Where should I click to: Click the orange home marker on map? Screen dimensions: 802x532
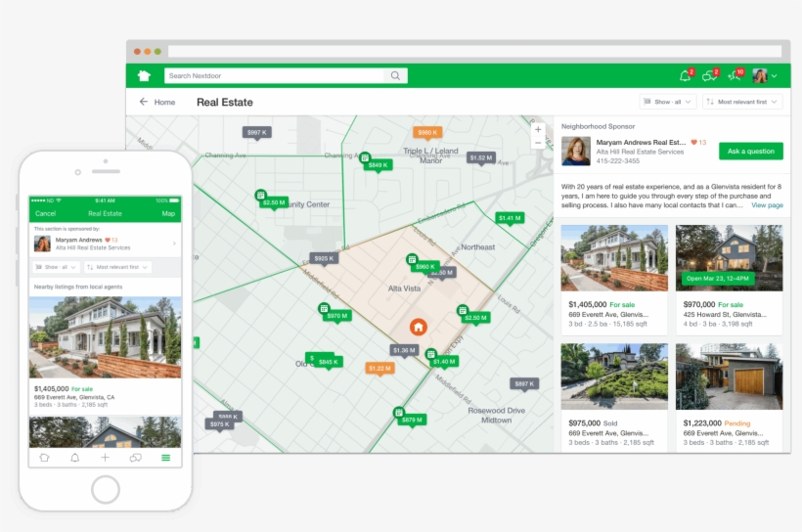click(x=419, y=327)
